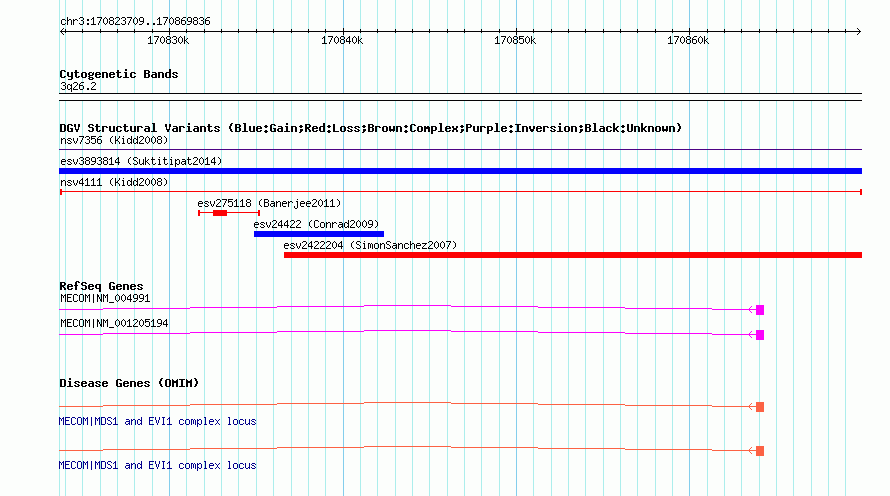Open the DGV Structural Variants track title

(x=371, y=128)
